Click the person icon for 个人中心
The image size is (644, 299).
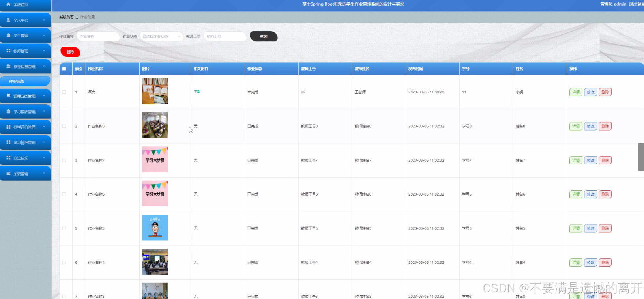(x=8, y=20)
